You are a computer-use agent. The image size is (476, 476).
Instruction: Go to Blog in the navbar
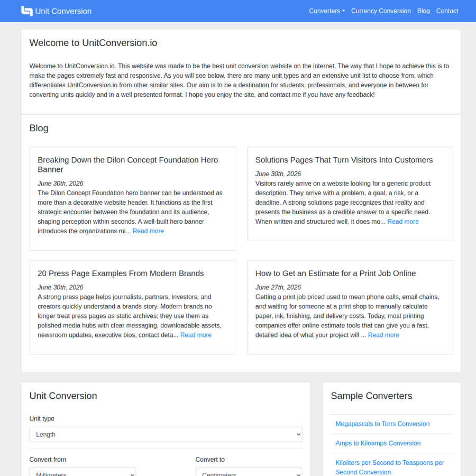pyautogui.click(x=423, y=11)
